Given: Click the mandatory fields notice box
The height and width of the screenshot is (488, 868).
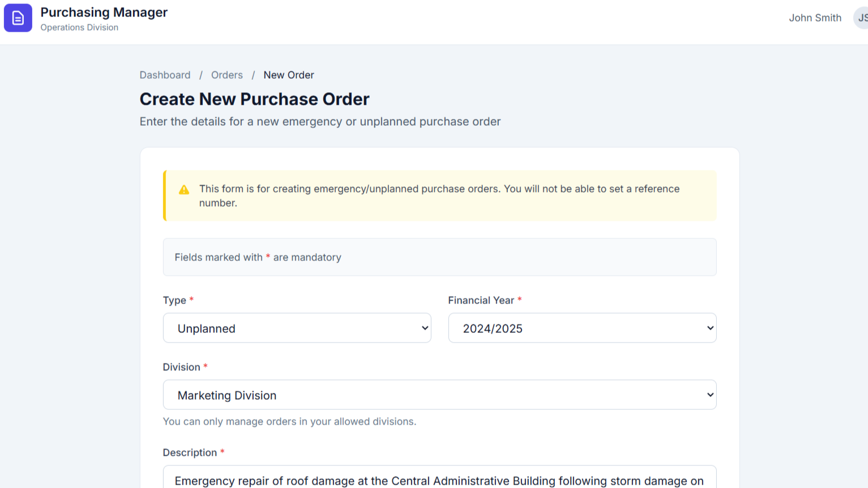Looking at the screenshot, I should (x=439, y=258).
